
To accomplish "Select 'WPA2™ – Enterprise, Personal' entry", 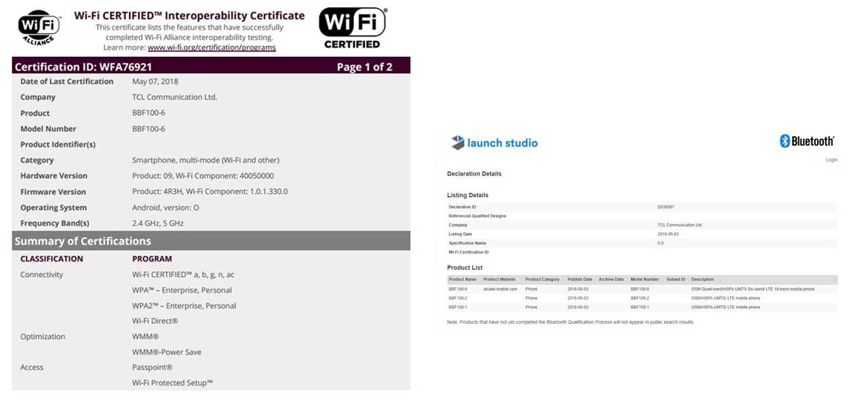I will coord(184,305).
